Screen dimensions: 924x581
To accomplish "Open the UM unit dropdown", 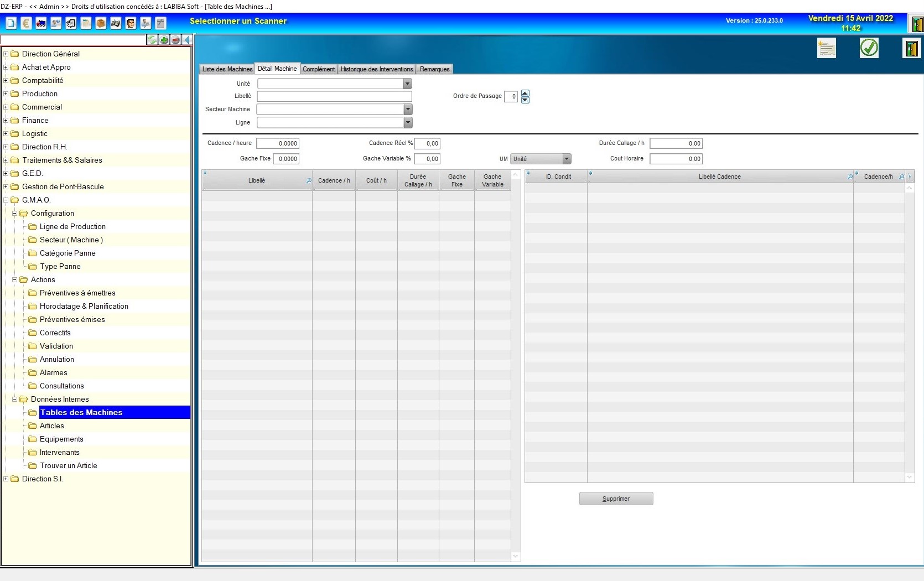I will click(x=567, y=159).
